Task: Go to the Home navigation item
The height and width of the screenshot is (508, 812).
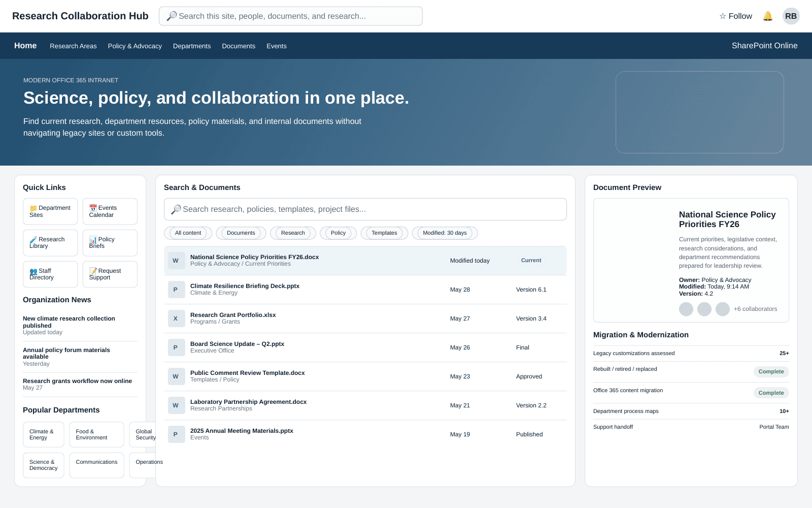Action: coord(25,46)
